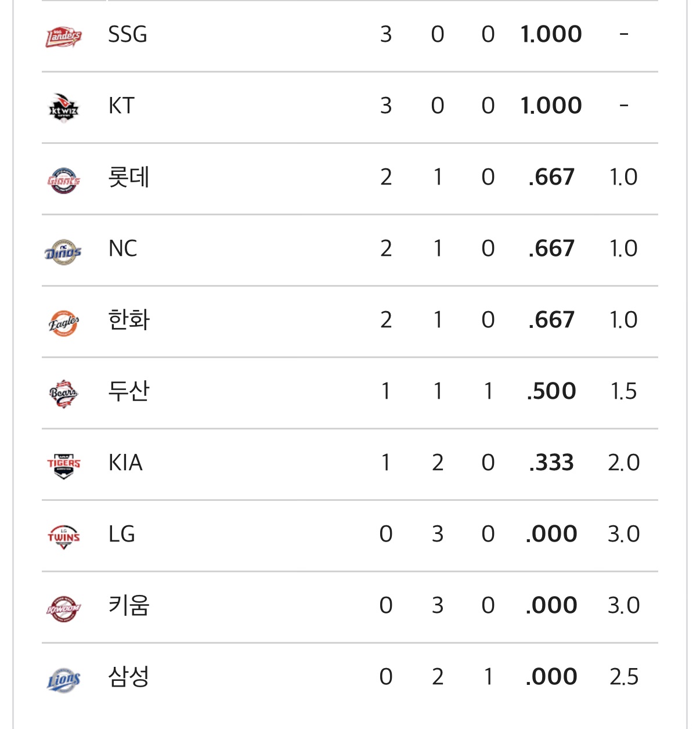Click KIA's .333 winning percentage
Screen dimensions: 700x729
[x=551, y=463]
